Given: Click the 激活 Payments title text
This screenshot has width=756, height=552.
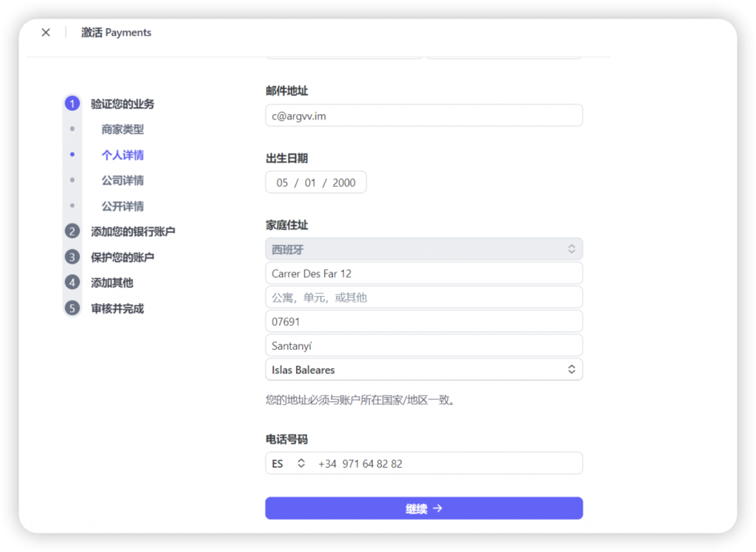Looking at the screenshot, I should click(x=116, y=32).
